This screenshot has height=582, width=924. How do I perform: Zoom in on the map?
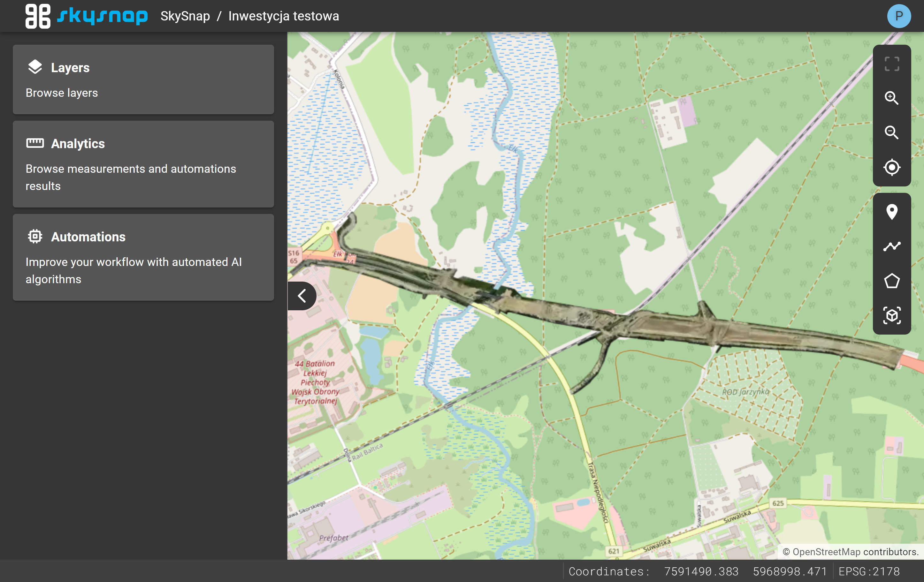pyautogui.click(x=892, y=98)
